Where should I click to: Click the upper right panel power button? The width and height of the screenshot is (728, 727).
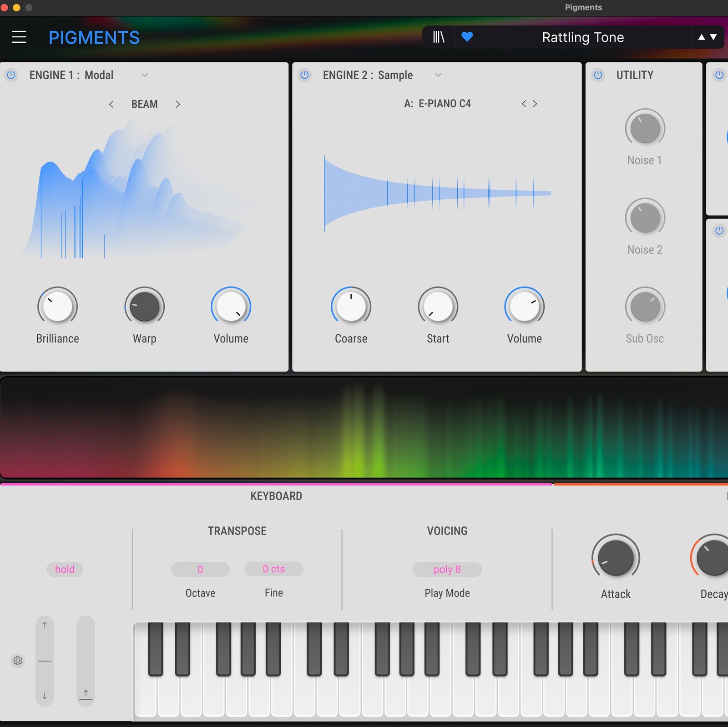coord(719,75)
